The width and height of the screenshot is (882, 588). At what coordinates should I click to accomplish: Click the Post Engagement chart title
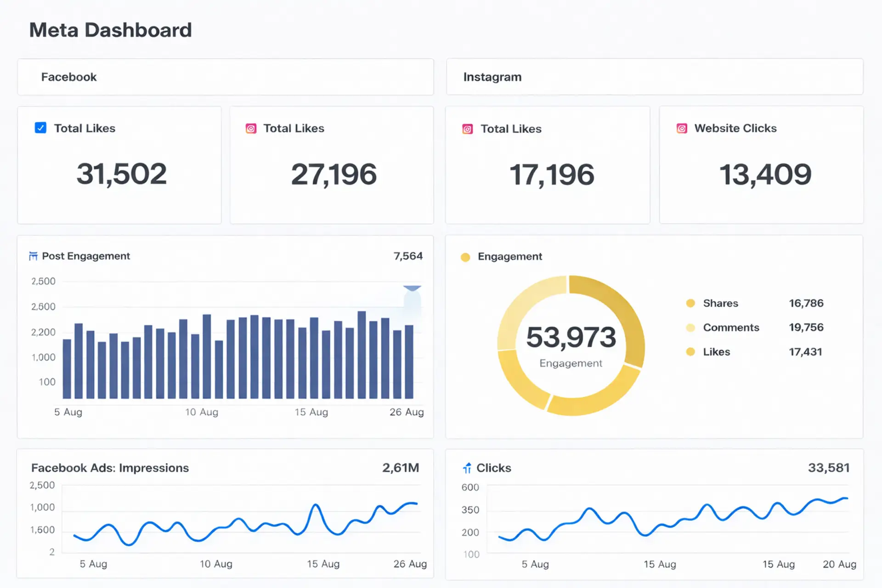tap(86, 256)
